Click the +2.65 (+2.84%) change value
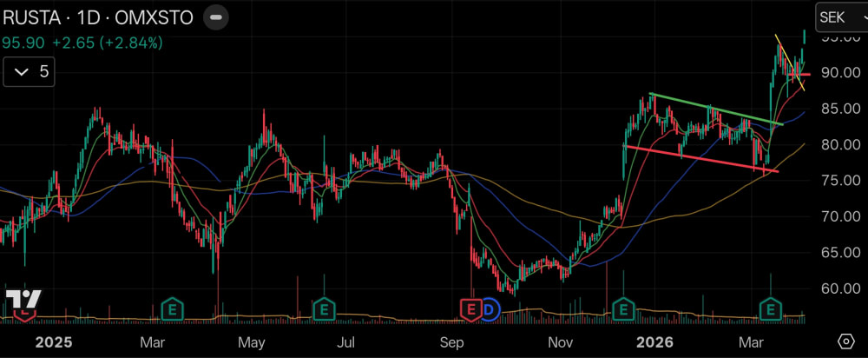The width and height of the screenshot is (868, 358). (108, 43)
